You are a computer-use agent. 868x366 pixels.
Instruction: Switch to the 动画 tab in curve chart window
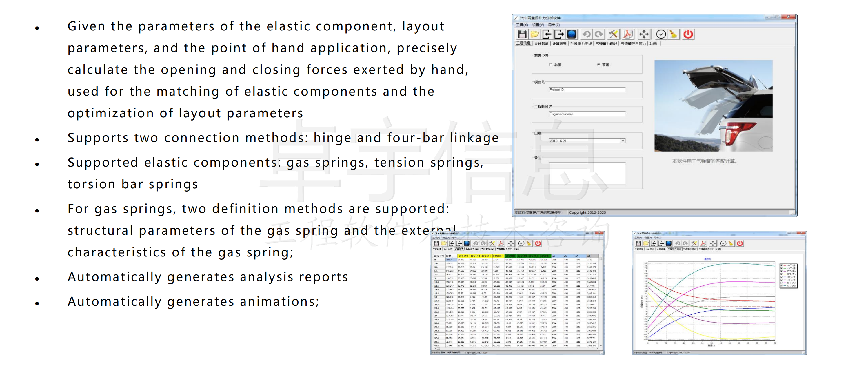tap(718, 250)
